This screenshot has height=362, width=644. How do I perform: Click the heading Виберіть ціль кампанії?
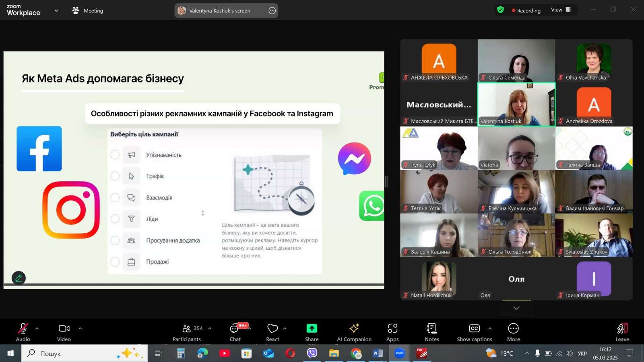tap(144, 134)
